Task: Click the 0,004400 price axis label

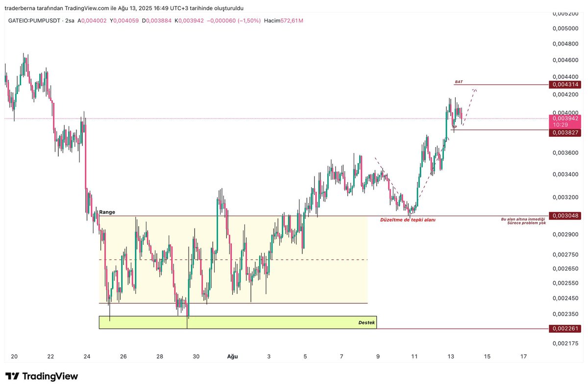Action: [565, 77]
